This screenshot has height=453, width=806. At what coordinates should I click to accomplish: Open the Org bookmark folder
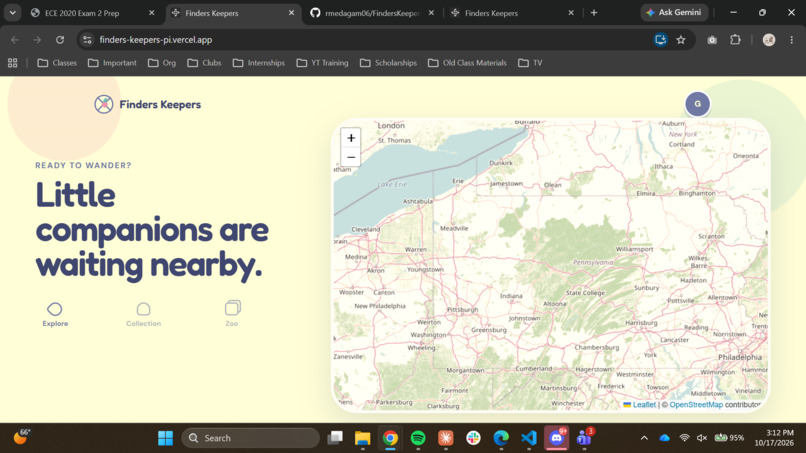click(162, 63)
